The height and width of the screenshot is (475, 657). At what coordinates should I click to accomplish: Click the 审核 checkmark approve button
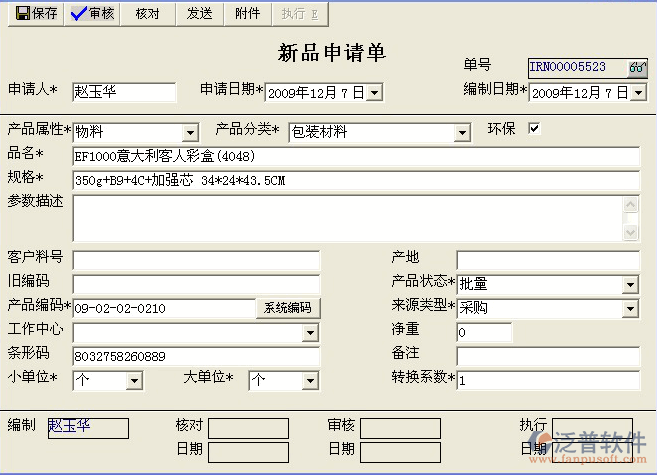(93, 13)
